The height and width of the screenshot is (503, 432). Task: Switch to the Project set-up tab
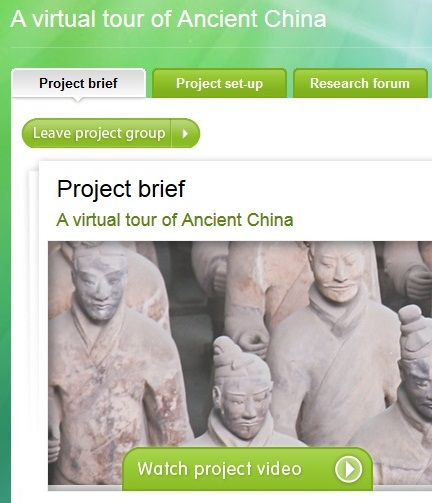click(219, 83)
